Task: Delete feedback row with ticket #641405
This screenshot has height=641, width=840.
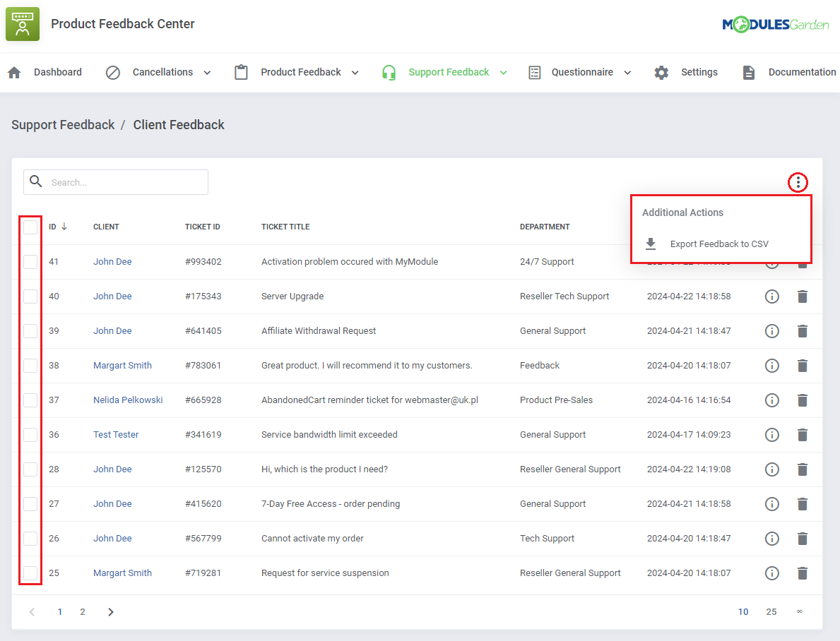Action: pyautogui.click(x=803, y=331)
